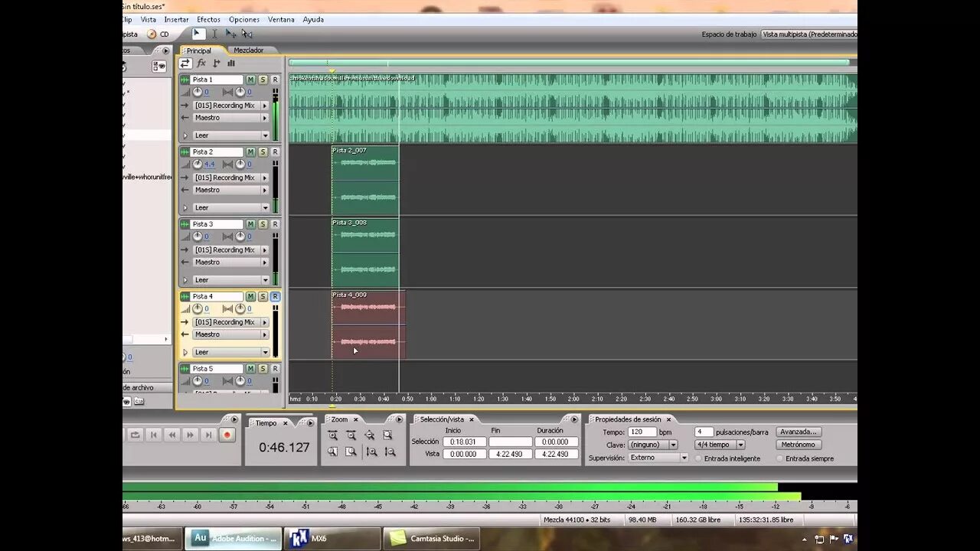Open the Ventana menu
Screen dimensions: 980x551
pyautogui.click(x=281, y=19)
